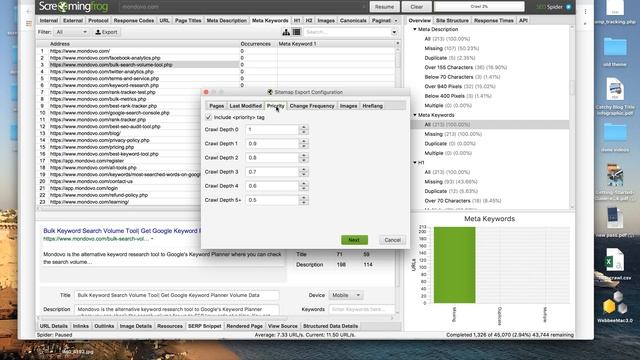This screenshot has width=640, height=360.
Task: Switch to the Change Frequency tab
Action: 312,106
